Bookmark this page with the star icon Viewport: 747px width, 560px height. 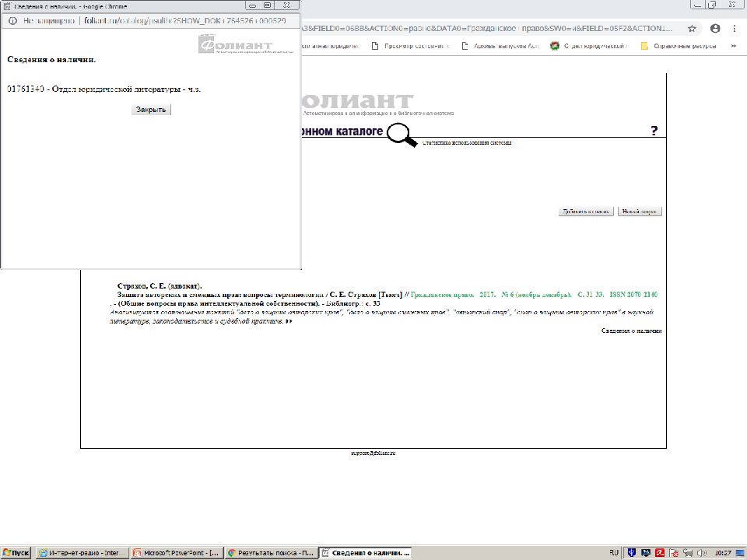click(692, 28)
